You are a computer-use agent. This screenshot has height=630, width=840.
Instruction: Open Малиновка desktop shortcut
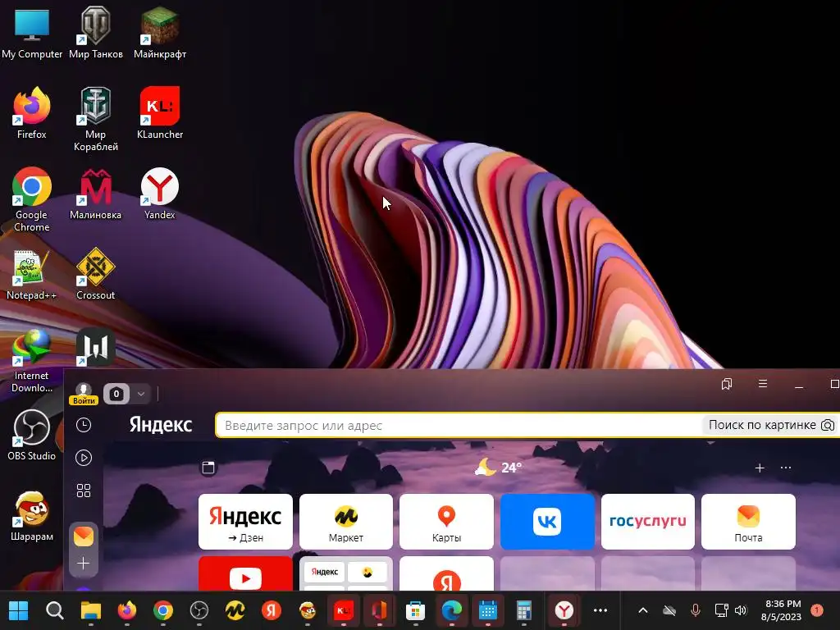(x=95, y=194)
